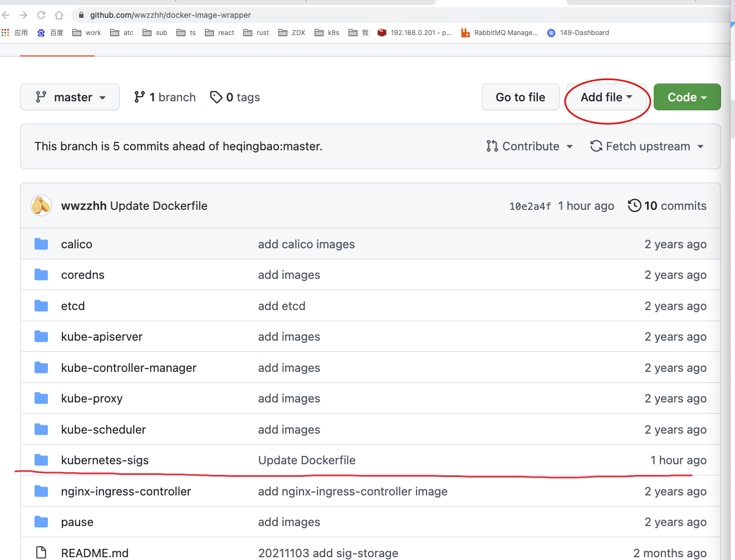The width and height of the screenshot is (735, 560).
Task: Click the heqingbao:master text in the banner
Action: tap(271, 146)
